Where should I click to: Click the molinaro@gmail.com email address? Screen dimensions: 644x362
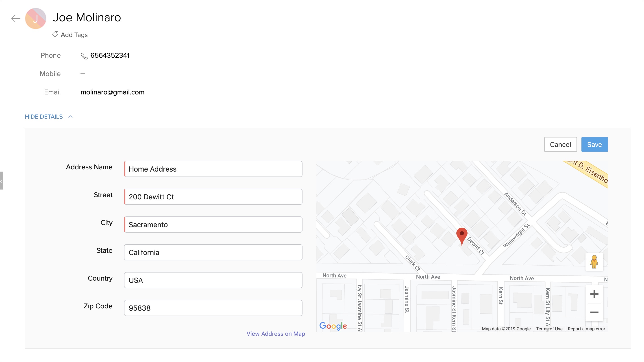pyautogui.click(x=112, y=92)
